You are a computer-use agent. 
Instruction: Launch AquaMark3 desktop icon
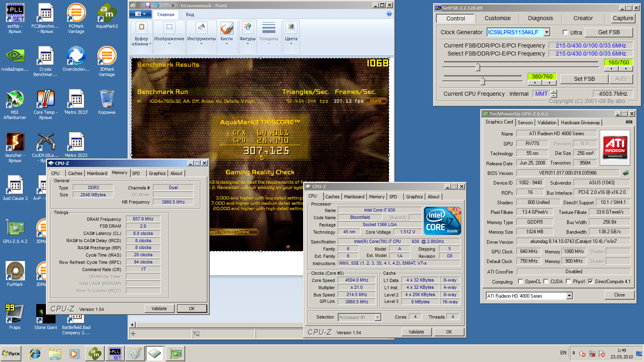pos(107,16)
